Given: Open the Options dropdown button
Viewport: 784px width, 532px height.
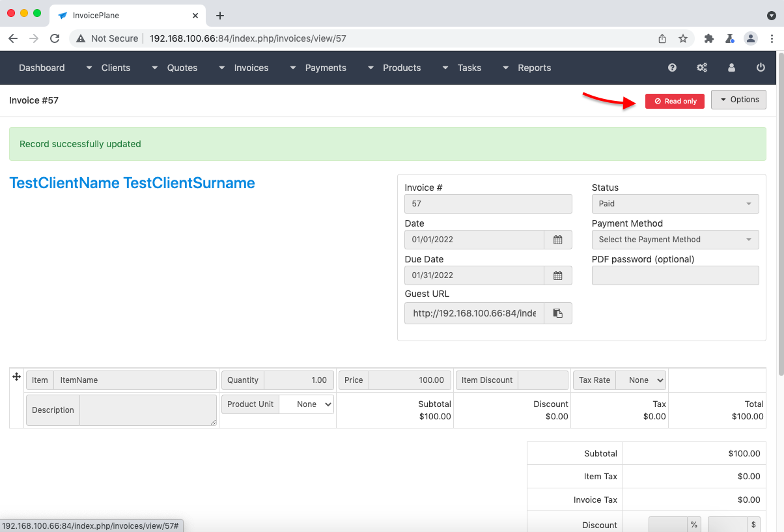Looking at the screenshot, I should 738,100.
